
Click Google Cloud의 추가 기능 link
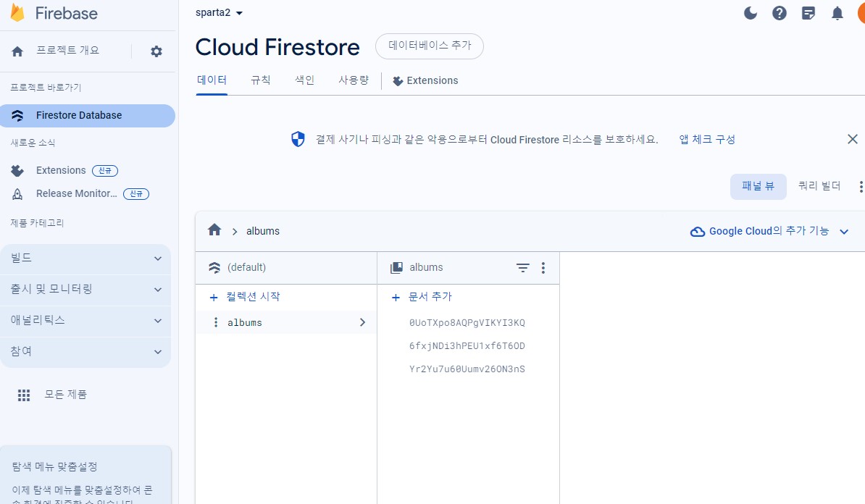769,231
